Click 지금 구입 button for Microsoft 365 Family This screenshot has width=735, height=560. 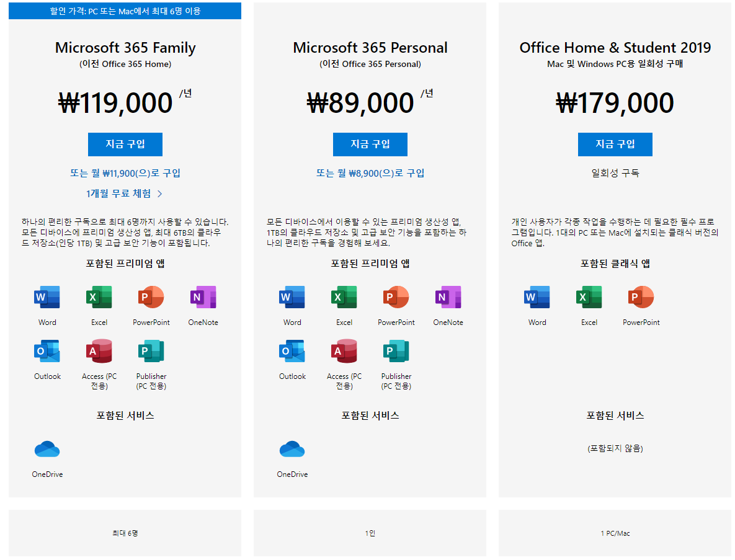click(125, 144)
